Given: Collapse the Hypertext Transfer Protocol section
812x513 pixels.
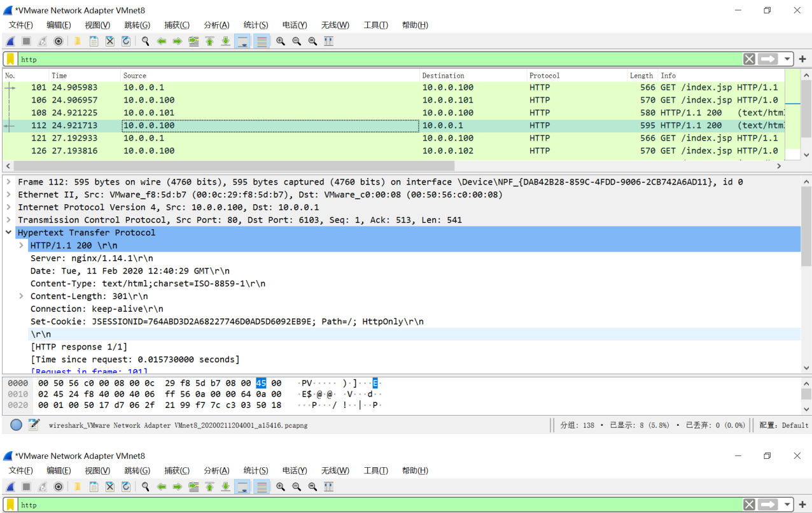Looking at the screenshot, I should [9, 233].
